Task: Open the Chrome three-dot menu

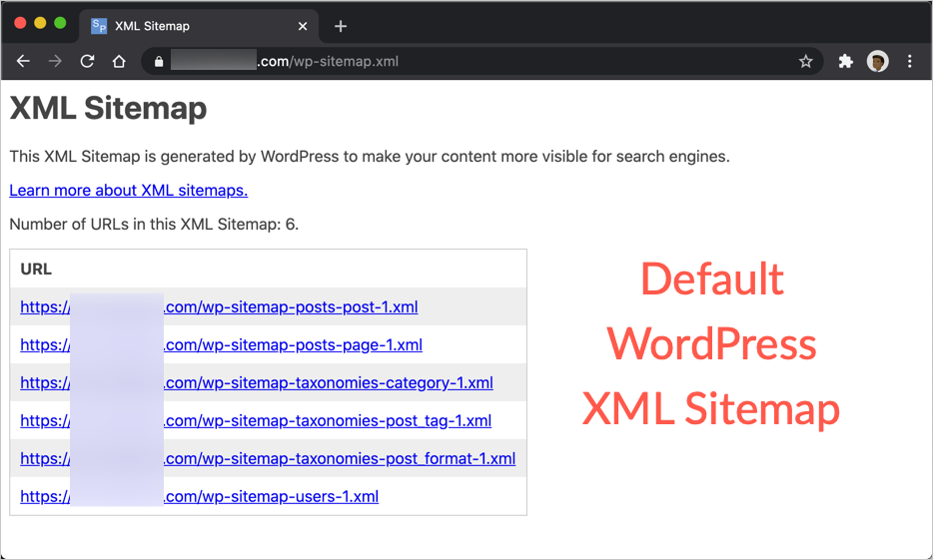Action: coord(909,61)
